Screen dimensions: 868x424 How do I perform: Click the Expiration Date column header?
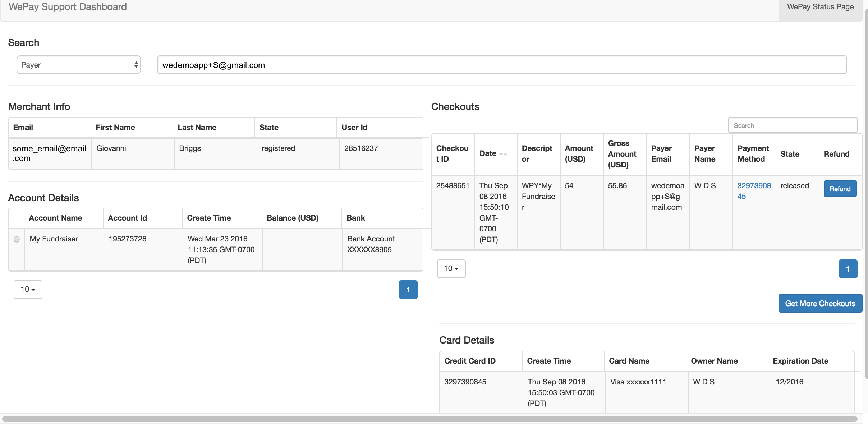click(x=811, y=361)
